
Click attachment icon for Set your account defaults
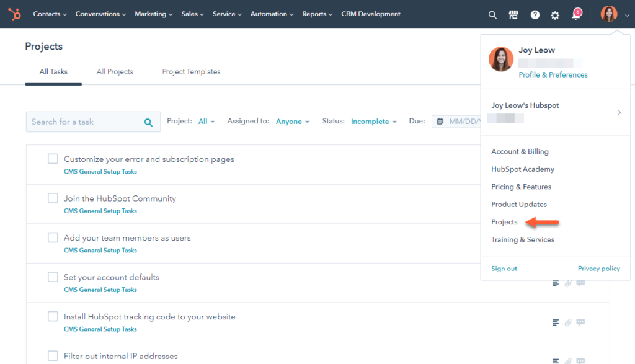[568, 283]
